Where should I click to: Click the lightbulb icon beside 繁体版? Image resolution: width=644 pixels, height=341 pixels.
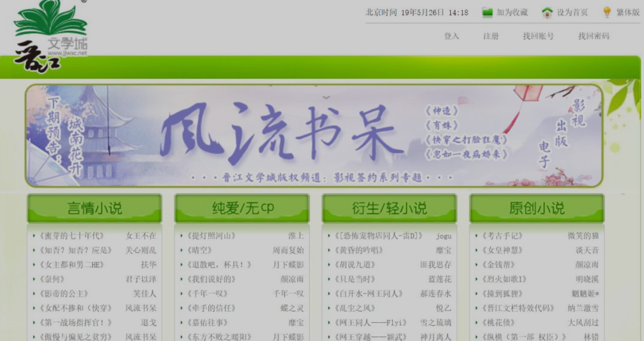607,12
